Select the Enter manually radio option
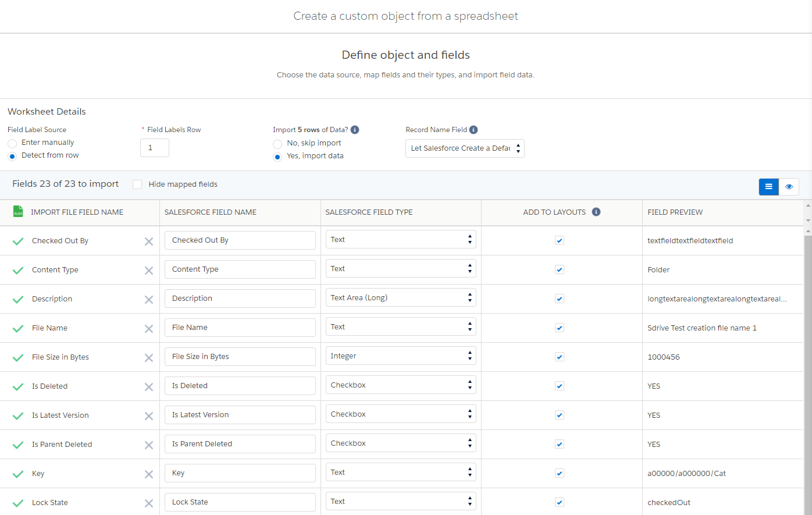Screen dimensions: 812x515 click(x=12, y=143)
